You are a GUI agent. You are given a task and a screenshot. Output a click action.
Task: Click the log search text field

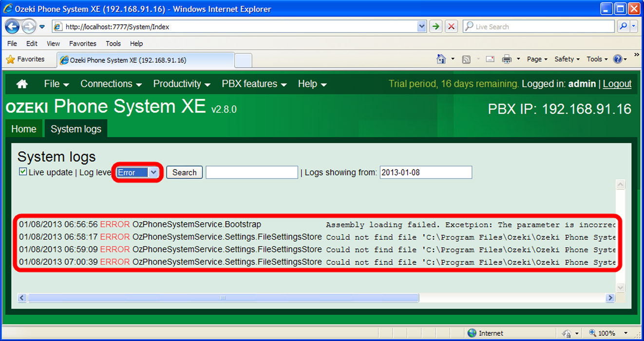[x=252, y=172]
